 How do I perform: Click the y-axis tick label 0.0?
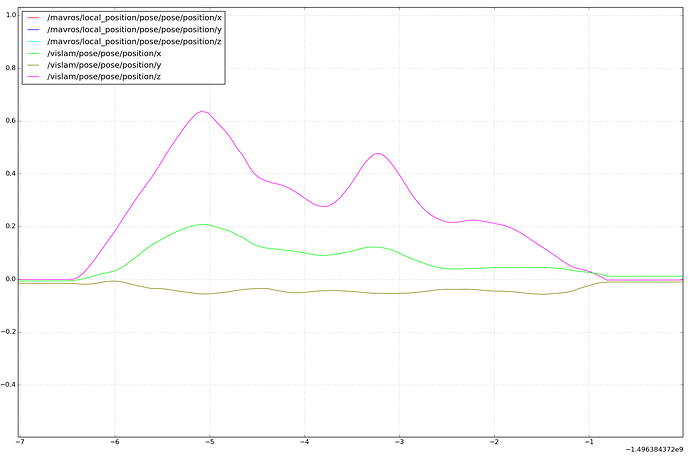pyautogui.click(x=11, y=279)
